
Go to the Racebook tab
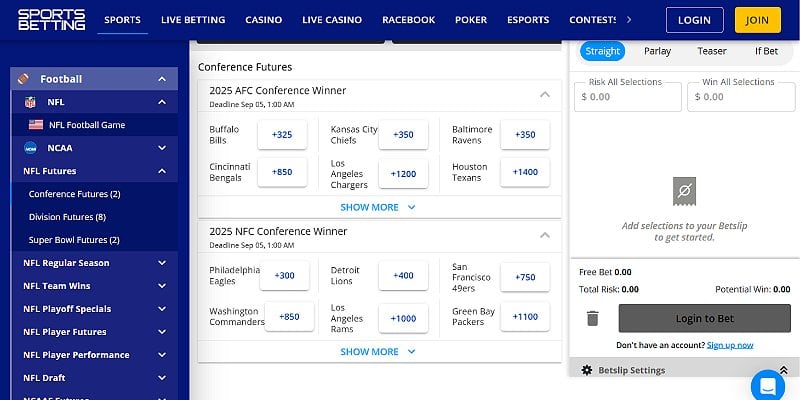(x=408, y=19)
